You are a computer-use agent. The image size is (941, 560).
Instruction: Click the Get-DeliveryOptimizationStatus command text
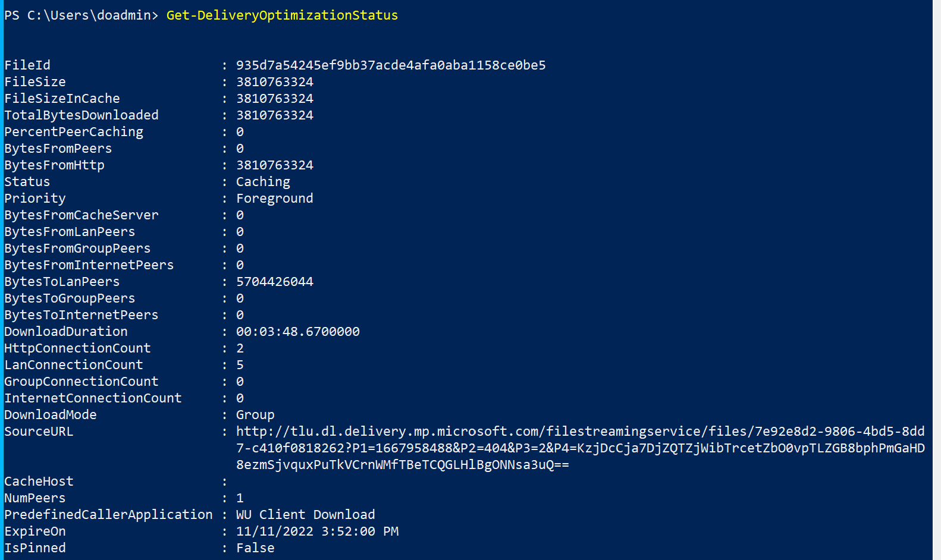[x=282, y=15]
